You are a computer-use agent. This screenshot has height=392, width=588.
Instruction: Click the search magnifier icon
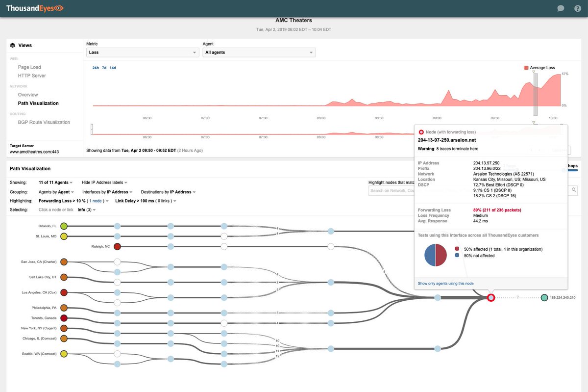574,190
